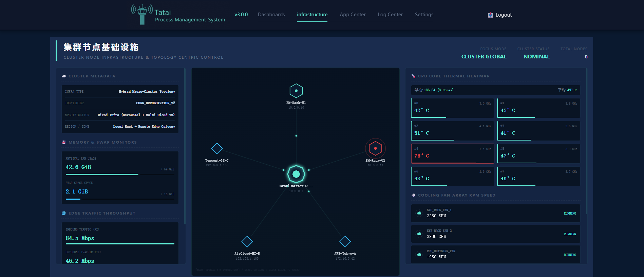The image size is (644, 277).
Task: Select CPU core #3 tile at 41°C
Action: [538, 131]
